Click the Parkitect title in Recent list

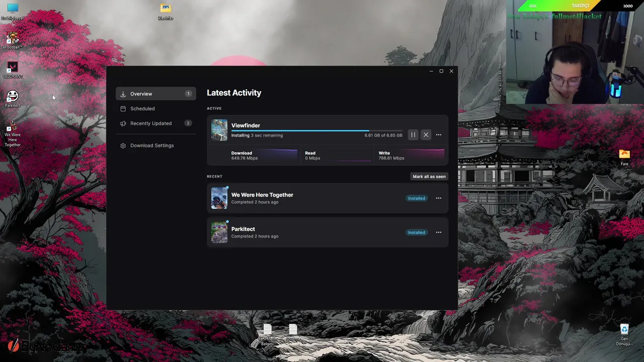243,229
